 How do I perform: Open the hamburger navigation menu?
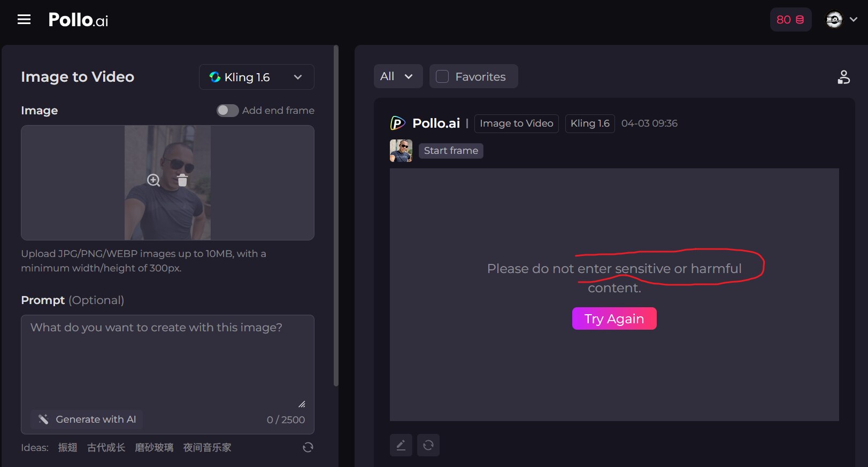coord(24,20)
